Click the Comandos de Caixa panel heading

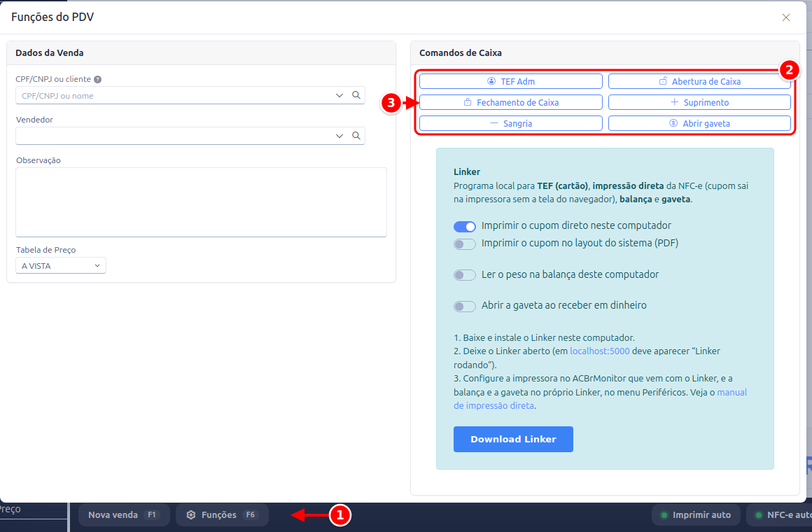tap(461, 52)
